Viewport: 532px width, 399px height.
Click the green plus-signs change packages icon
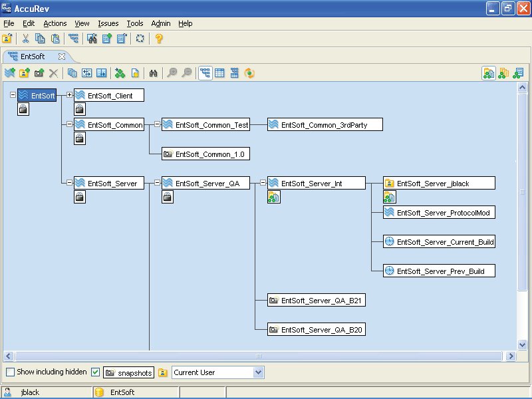pyautogui.click(x=120, y=73)
